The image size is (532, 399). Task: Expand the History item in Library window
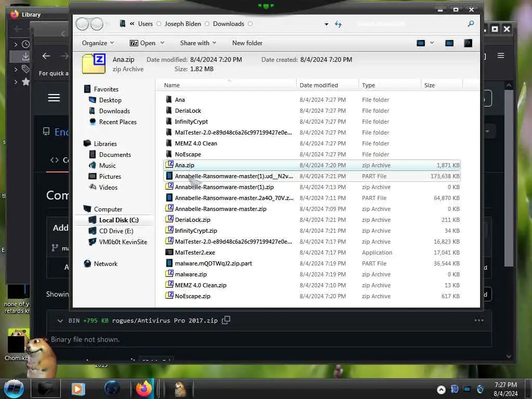click(16, 44)
